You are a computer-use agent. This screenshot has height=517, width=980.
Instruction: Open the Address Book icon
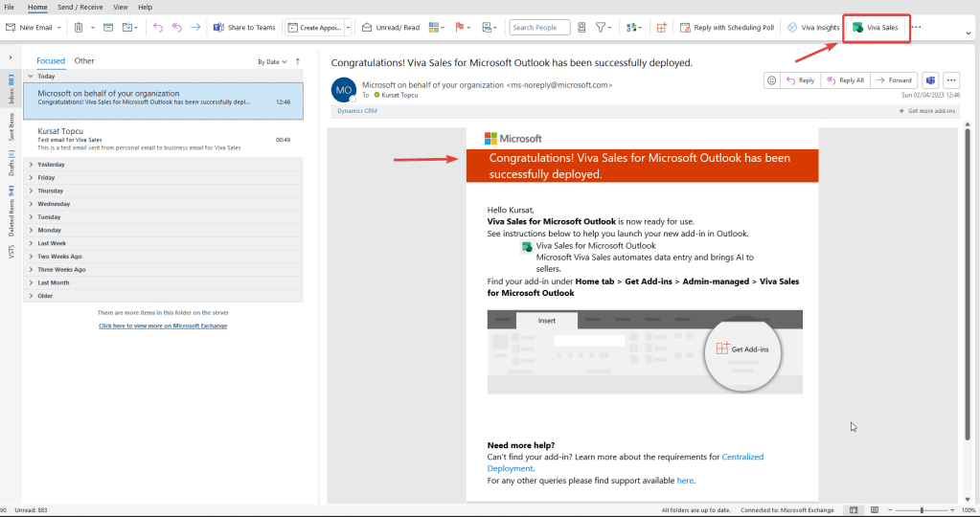click(581, 28)
